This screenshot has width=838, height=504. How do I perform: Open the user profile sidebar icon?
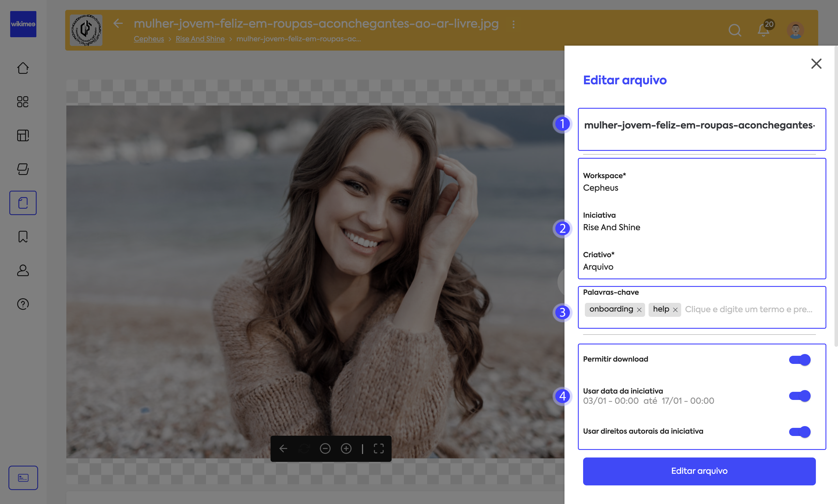pyautogui.click(x=23, y=270)
